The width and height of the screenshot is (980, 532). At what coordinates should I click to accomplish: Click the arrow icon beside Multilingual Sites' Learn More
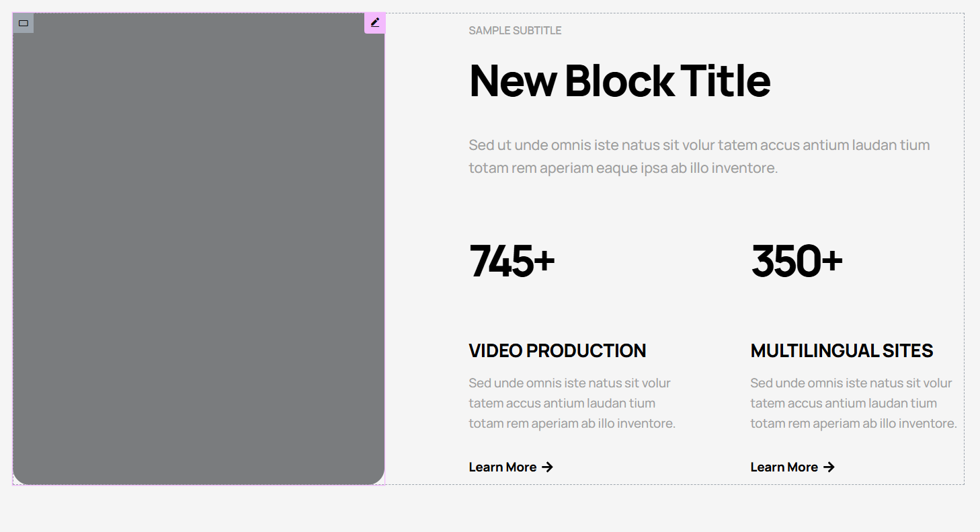(x=829, y=467)
